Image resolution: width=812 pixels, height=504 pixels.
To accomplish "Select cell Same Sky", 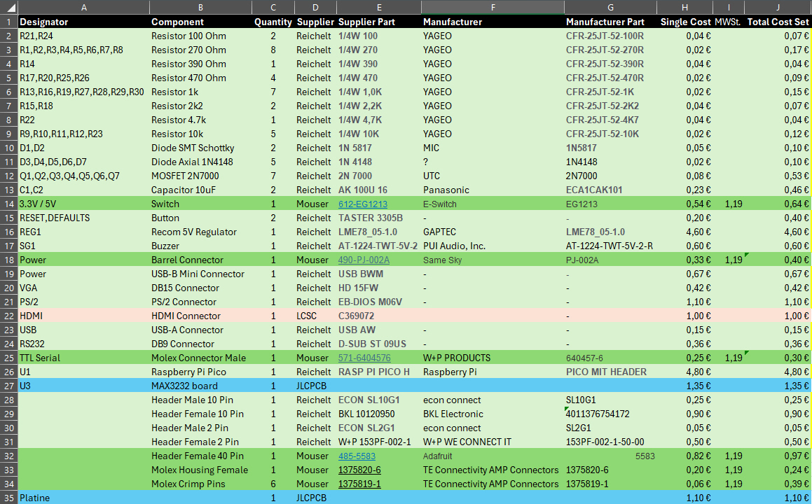I will [x=493, y=260].
